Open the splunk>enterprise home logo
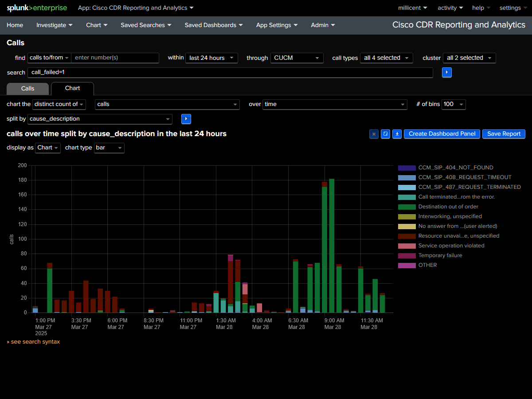The width and height of the screenshot is (532, 399). pyautogui.click(x=37, y=8)
